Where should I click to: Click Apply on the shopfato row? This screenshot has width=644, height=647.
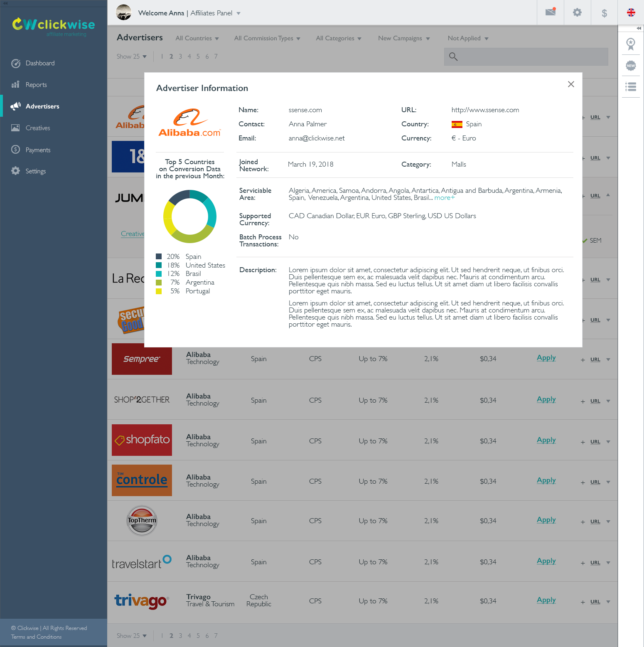click(x=546, y=440)
